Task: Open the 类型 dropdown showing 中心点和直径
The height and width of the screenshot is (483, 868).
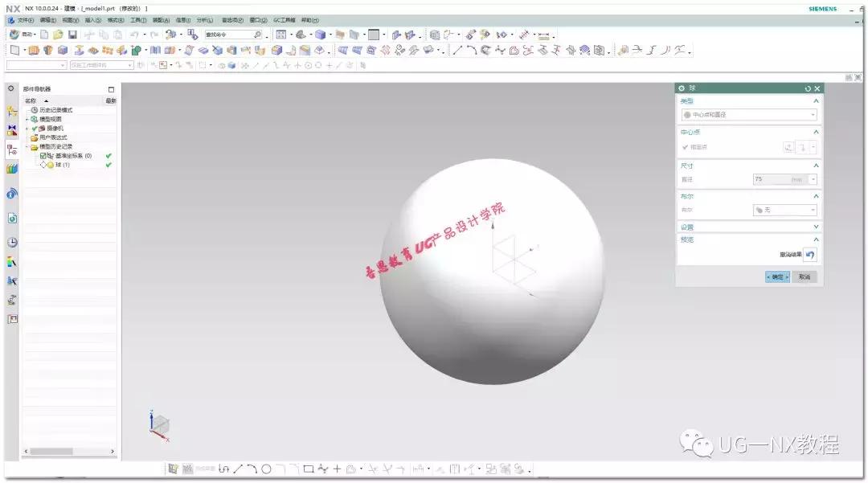Action: pyautogui.click(x=747, y=114)
